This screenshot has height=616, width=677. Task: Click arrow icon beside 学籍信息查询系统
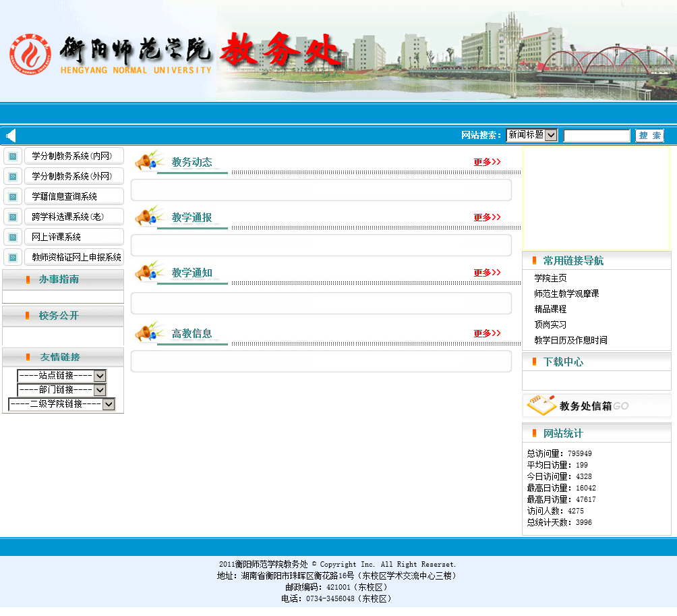[13, 197]
